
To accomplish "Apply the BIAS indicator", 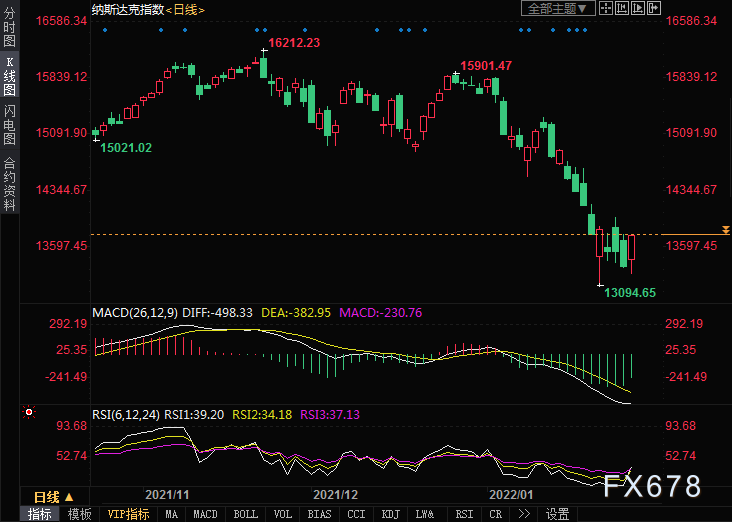I will click(x=319, y=514).
